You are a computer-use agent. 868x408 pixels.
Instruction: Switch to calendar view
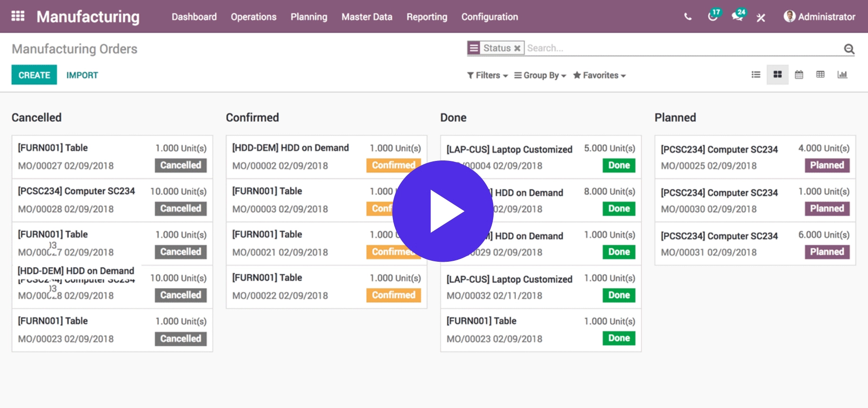pos(799,75)
